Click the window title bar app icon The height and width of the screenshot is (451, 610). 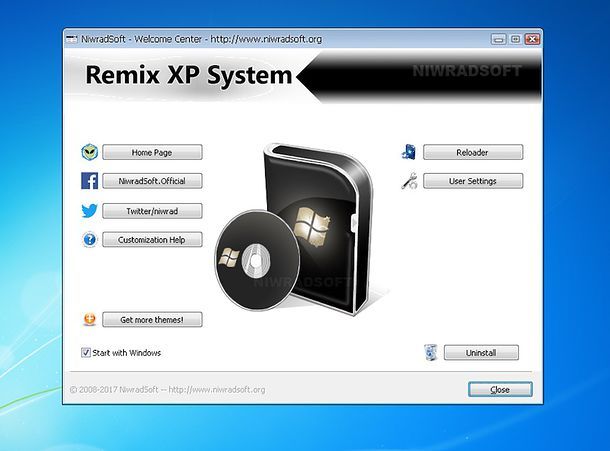[72, 39]
